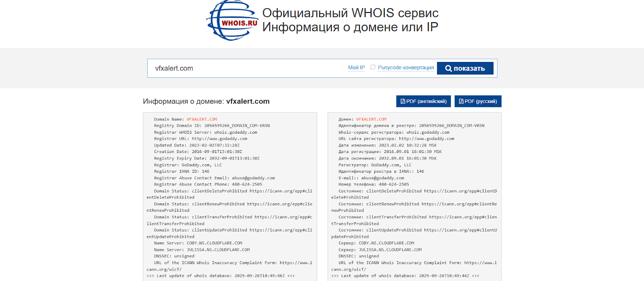Viewport: 644px width, 281px height.
Task: Click the refresh arrows icon beside Punycode-конвертация
Action: (373, 67)
